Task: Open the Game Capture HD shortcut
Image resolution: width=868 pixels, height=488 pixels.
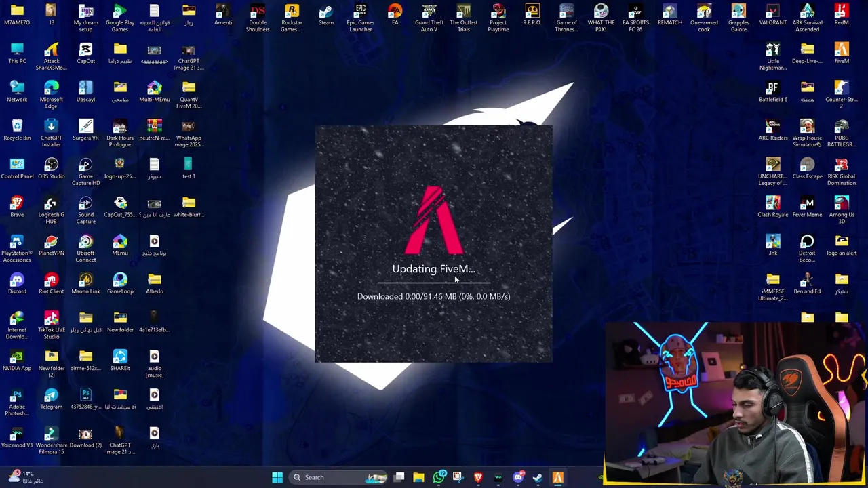Action: (x=85, y=171)
